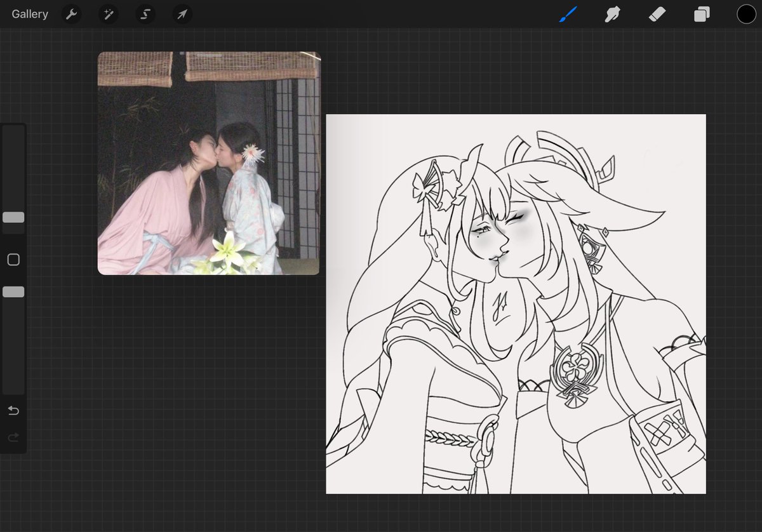Undo the last stroke

pyautogui.click(x=13, y=411)
